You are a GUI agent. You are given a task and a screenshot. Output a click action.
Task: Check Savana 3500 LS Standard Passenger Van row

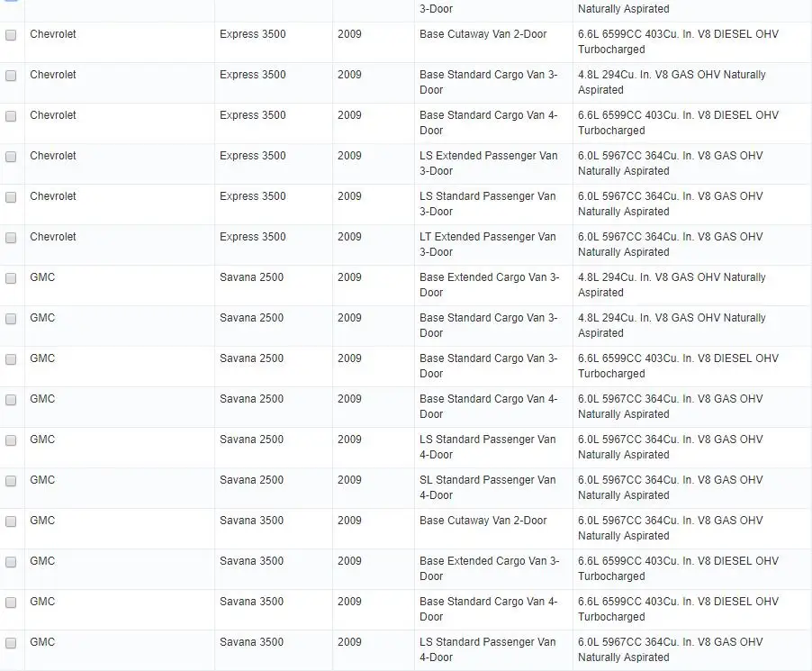11,643
